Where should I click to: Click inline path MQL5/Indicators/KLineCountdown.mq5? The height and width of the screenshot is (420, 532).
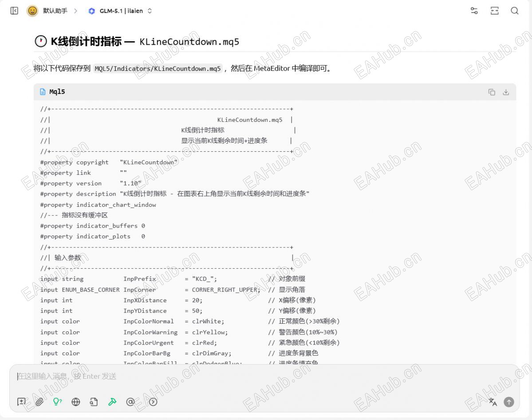tap(158, 69)
